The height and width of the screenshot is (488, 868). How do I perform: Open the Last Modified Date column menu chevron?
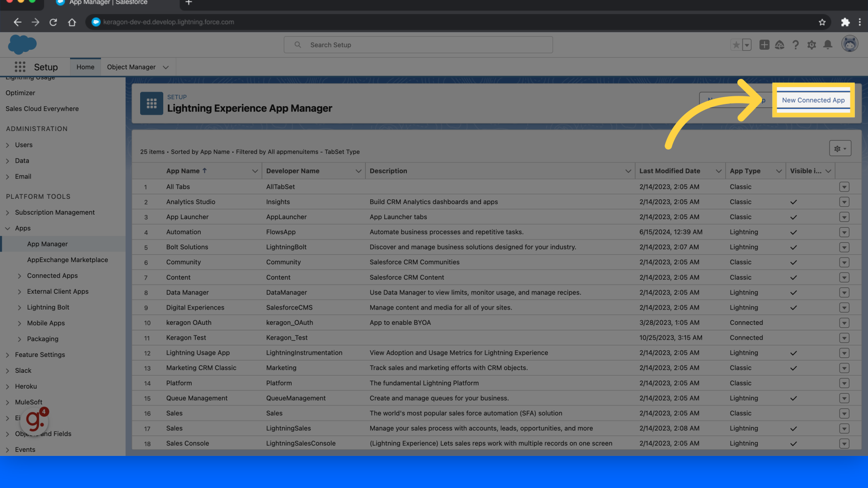pyautogui.click(x=718, y=171)
